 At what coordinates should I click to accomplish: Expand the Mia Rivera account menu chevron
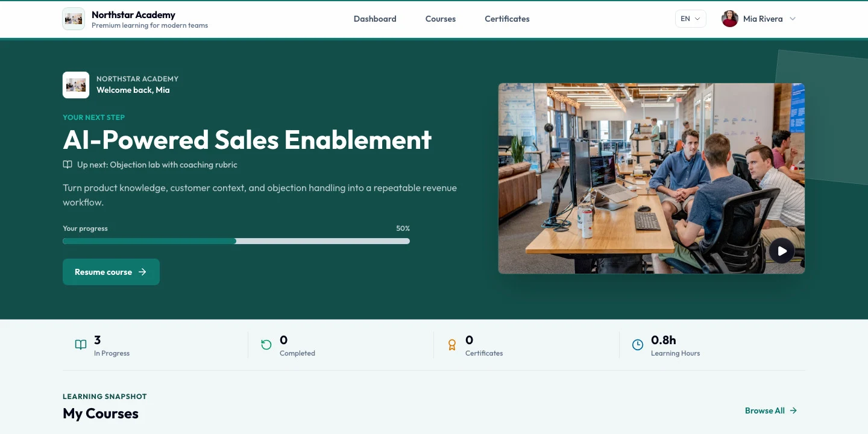tap(793, 19)
